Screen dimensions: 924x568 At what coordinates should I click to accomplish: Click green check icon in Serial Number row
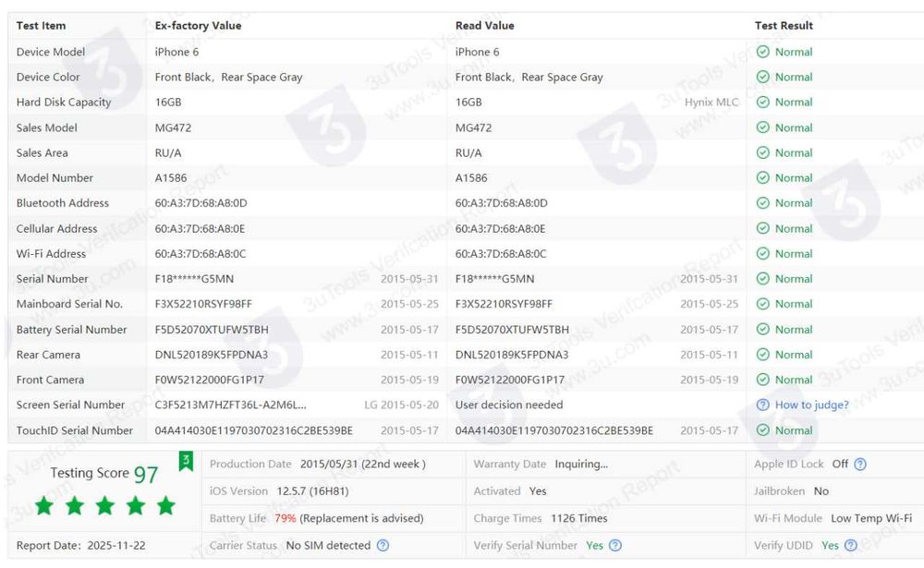click(x=762, y=279)
